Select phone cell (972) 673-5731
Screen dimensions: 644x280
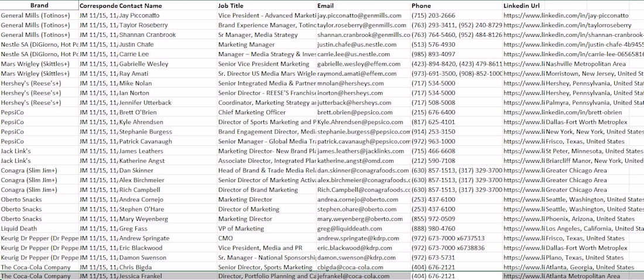coord(456,258)
